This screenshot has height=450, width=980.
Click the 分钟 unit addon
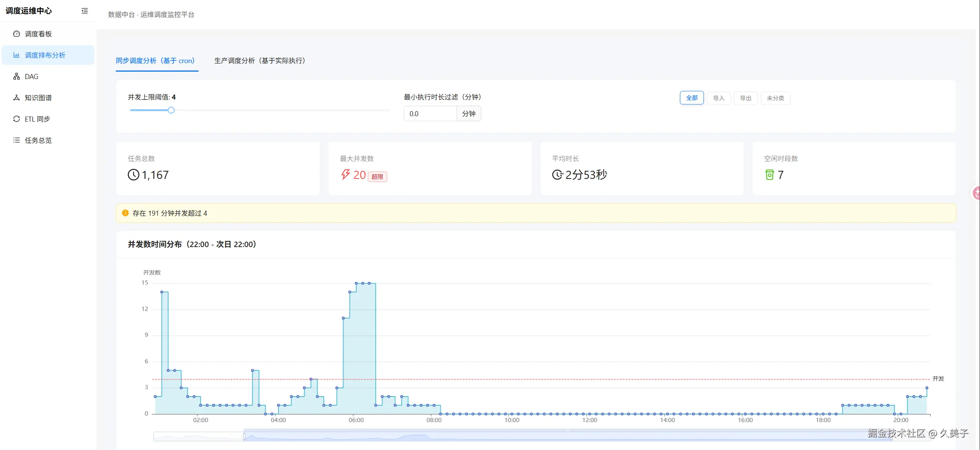469,113
